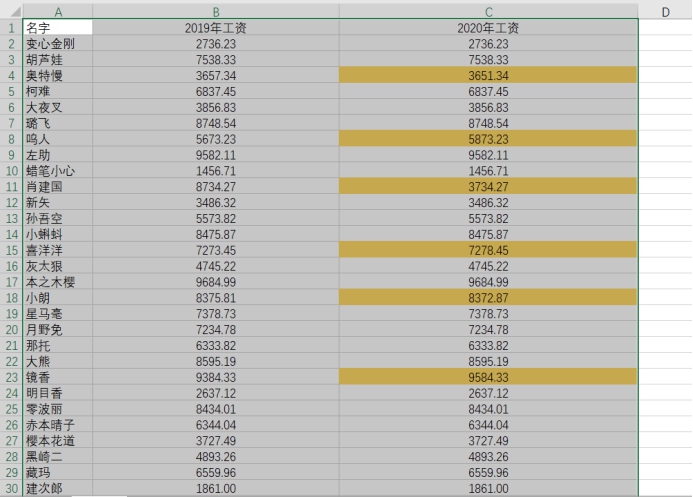
Task: Select column B header
Action: pos(216,11)
